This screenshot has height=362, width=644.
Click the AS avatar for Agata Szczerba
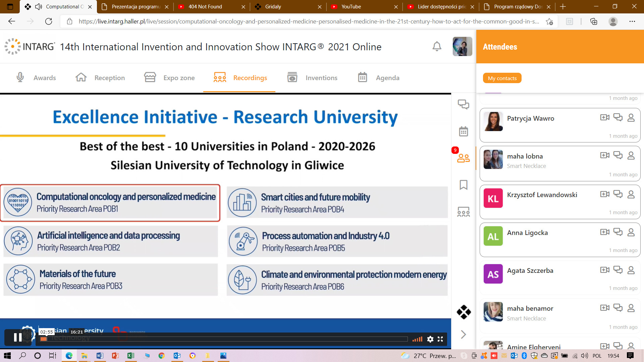493,274
